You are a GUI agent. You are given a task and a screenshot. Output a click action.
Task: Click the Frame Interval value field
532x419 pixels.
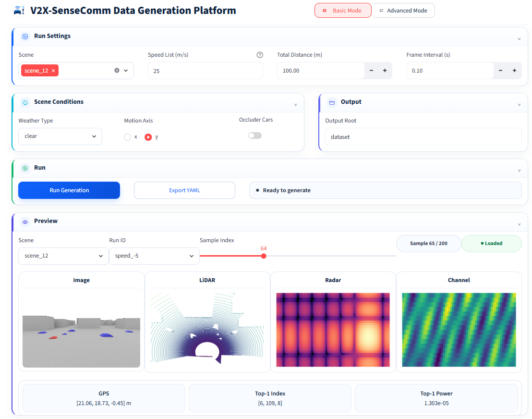click(450, 71)
